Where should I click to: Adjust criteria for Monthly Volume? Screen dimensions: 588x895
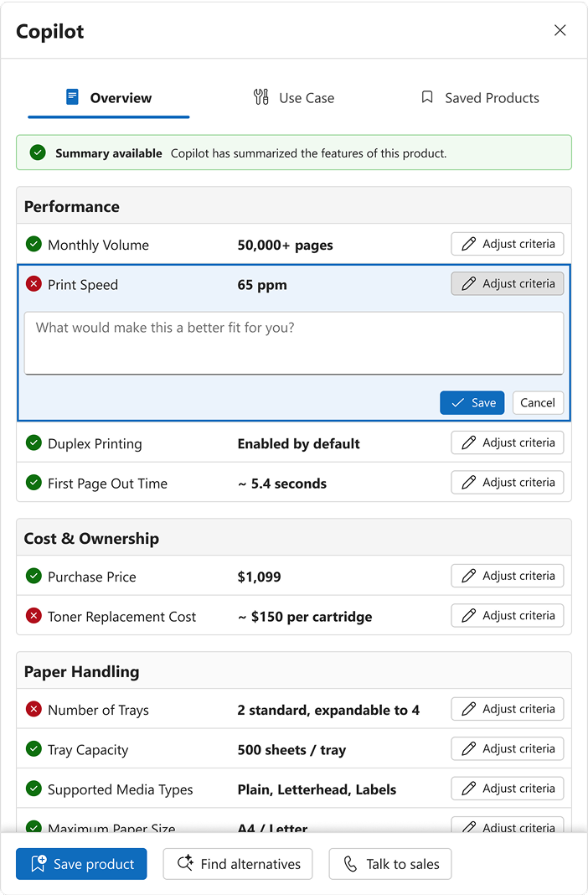[507, 244]
